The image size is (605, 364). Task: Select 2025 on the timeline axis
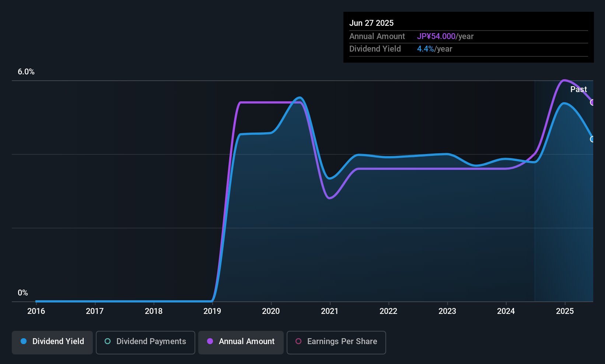(x=566, y=311)
